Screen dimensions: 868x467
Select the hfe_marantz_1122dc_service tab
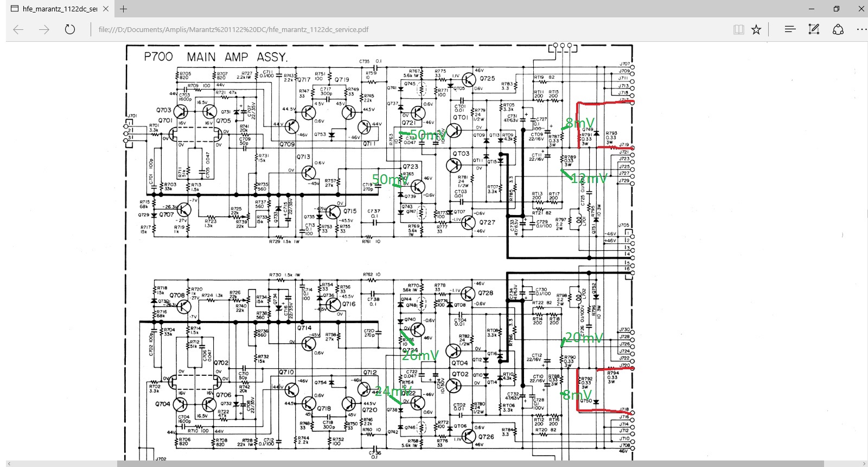click(60, 9)
